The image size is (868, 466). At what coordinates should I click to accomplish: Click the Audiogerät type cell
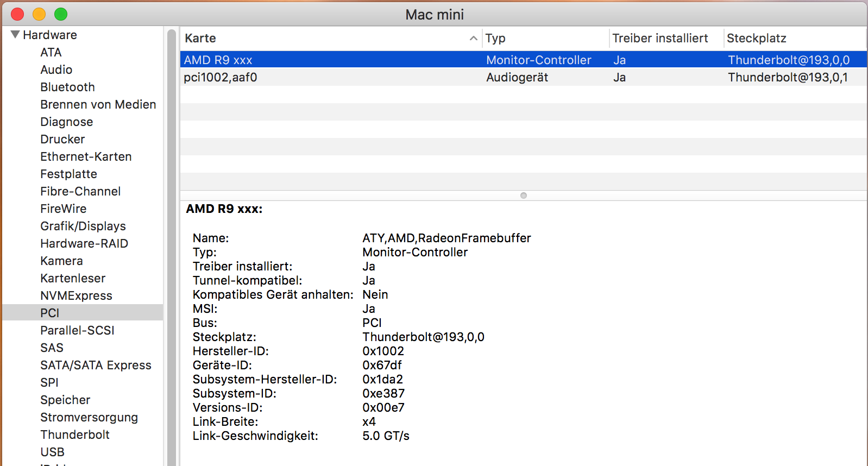pos(517,77)
